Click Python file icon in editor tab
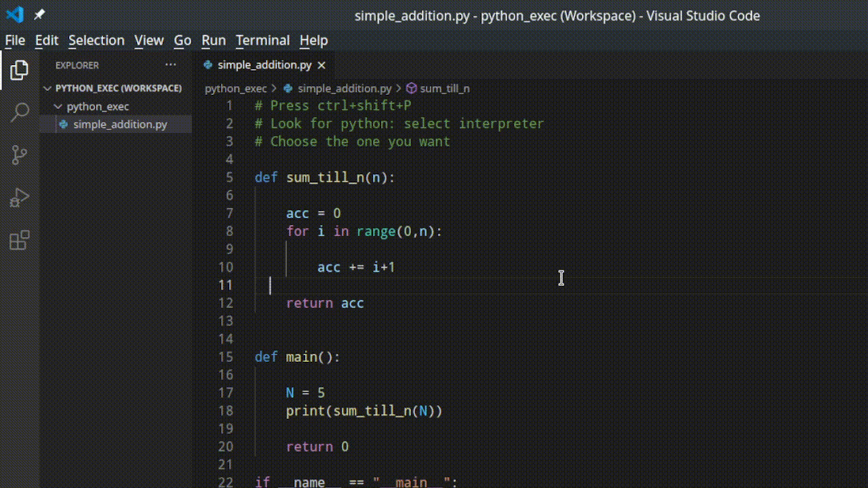This screenshot has width=868, height=488. coord(209,65)
